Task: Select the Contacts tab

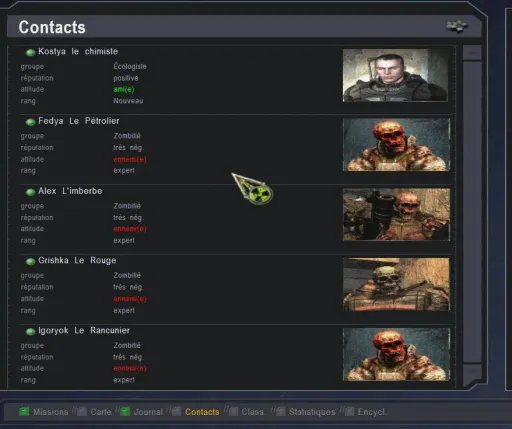Action: [x=202, y=412]
